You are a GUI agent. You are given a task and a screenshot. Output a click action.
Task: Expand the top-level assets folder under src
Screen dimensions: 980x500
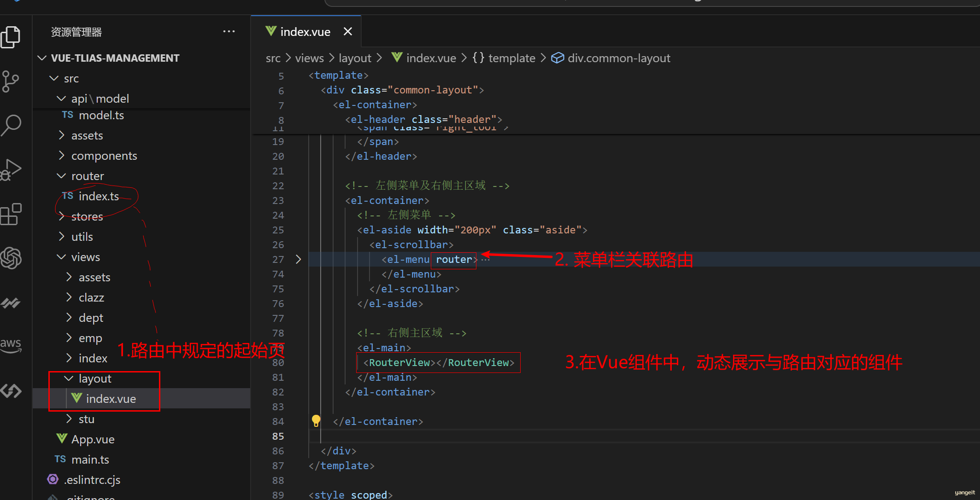coord(61,135)
